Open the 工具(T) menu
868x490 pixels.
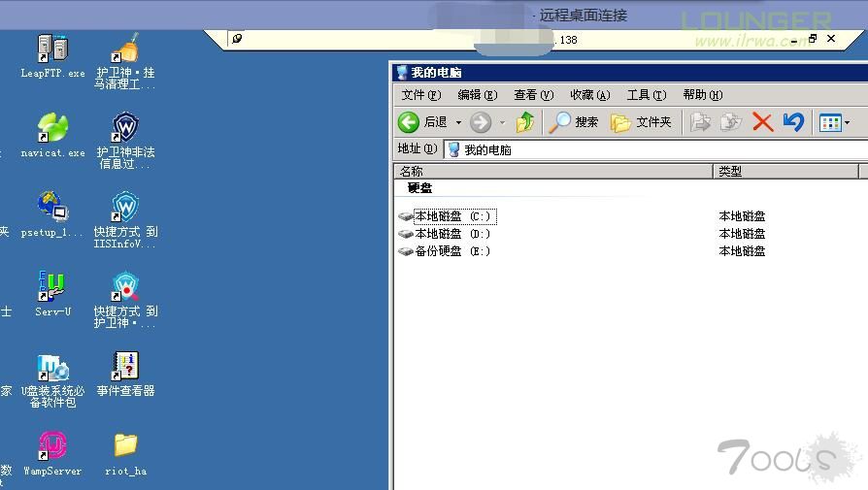tap(646, 95)
